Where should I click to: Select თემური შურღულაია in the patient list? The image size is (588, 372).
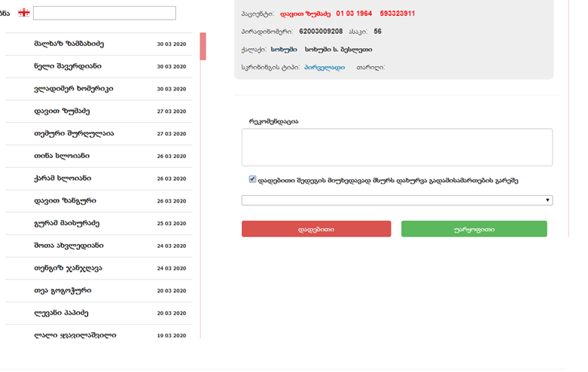[74, 133]
